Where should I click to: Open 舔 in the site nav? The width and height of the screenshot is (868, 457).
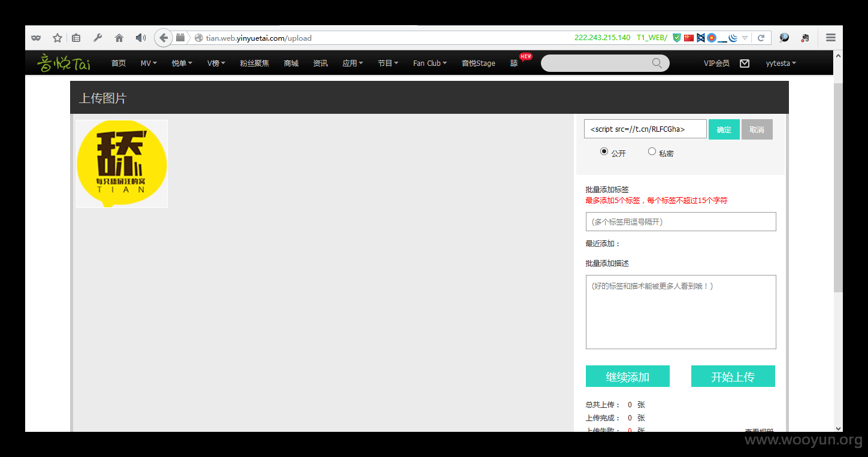[514, 63]
